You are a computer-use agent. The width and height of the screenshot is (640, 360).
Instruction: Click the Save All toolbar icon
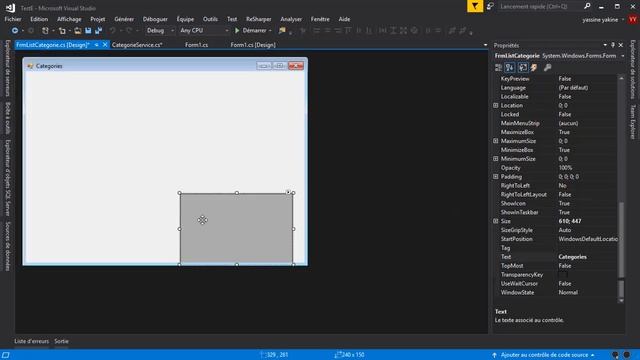(x=98, y=31)
